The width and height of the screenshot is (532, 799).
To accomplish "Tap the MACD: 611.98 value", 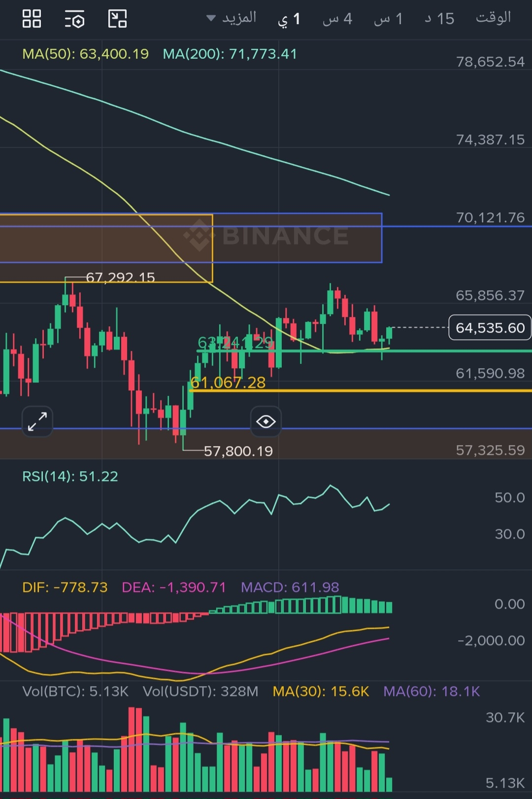I will click(x=290, y=587).
